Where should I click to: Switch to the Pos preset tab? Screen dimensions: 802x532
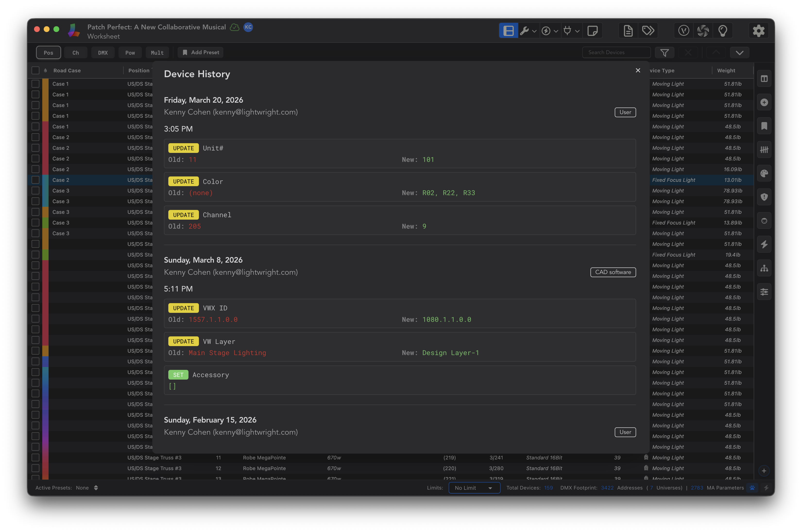coord(49,53)
